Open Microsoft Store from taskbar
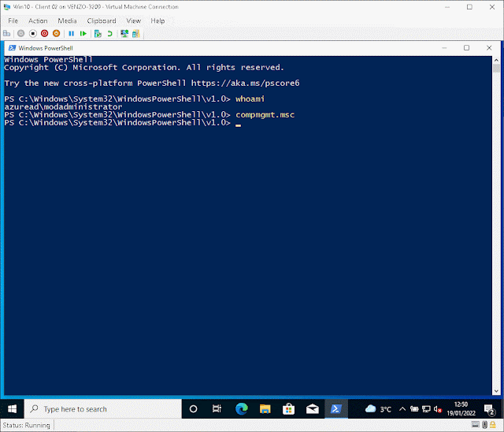The height and width of the screenshot is (432, 504). (289, 409)
